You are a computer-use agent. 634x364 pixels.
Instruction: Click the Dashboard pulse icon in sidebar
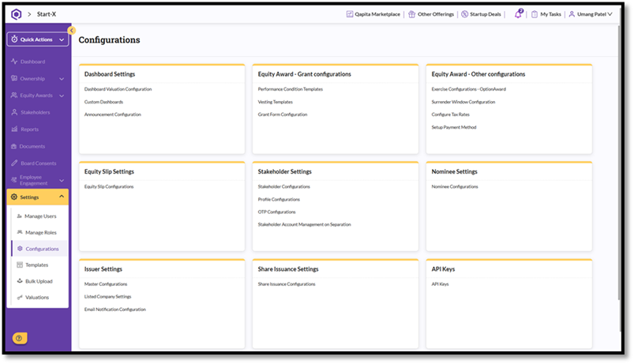point(14,62)
